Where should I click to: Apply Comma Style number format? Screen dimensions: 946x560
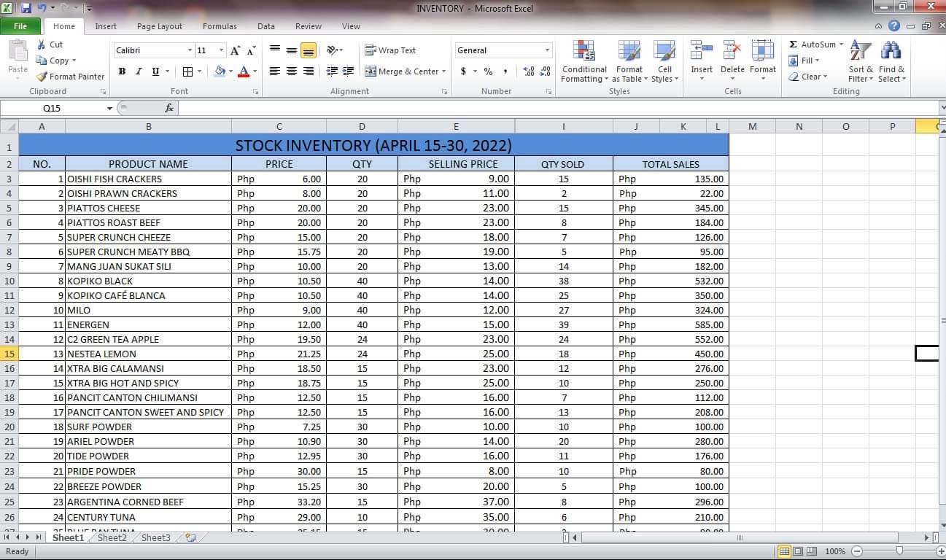click(x=505, y=71)
